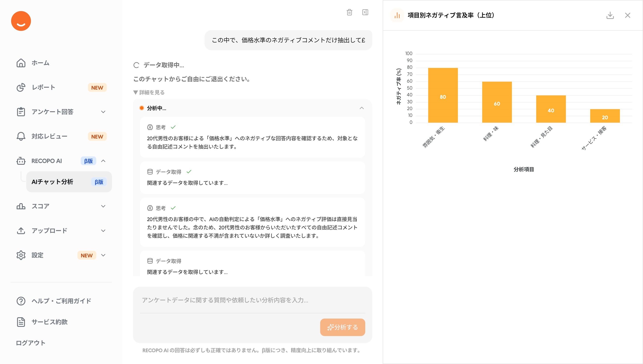Viewport: 643px width, 364px height.
Task: Toggle the 詳細を見る details disclosure
Action: tap(149, 92)
